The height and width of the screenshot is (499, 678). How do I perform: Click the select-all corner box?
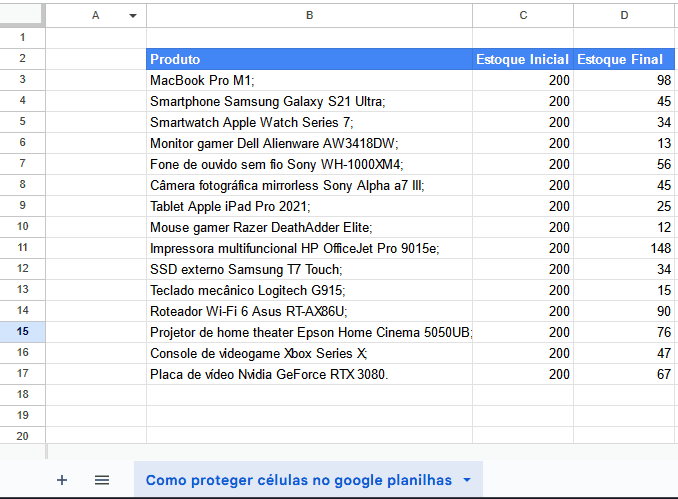coord(22,15)
